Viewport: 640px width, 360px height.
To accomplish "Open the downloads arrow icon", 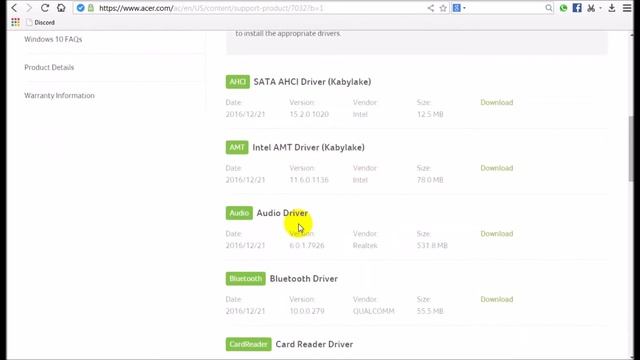I will [x=611, y=8].
